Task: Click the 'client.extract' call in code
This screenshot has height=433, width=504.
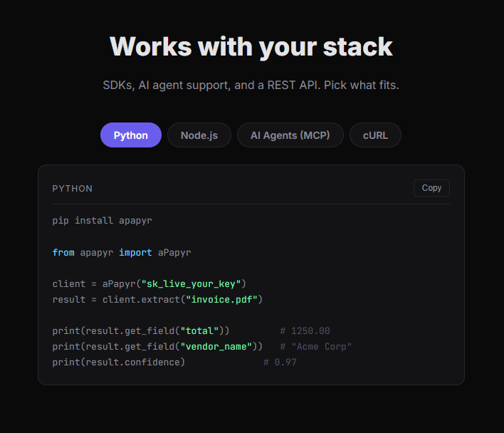Action: click(x=141, y=300)
